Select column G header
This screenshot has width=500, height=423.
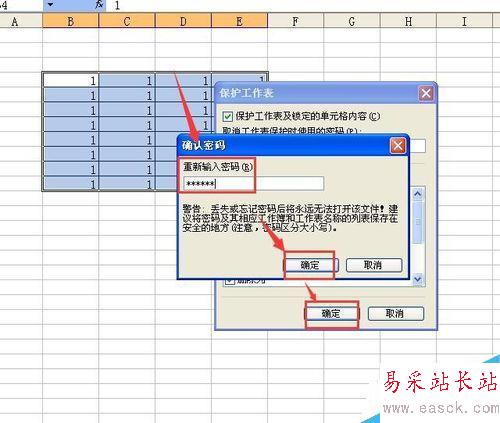(352, 22)
